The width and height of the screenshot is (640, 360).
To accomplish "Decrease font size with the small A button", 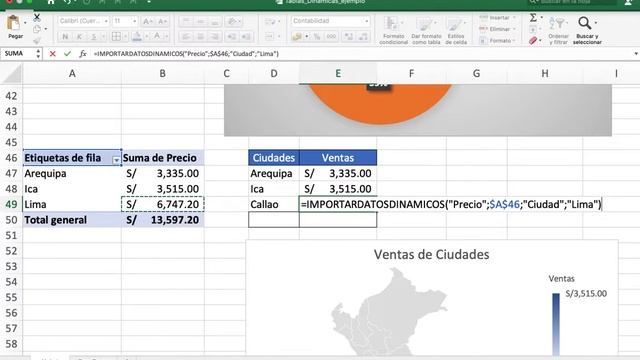I will (x=162, y=21).
